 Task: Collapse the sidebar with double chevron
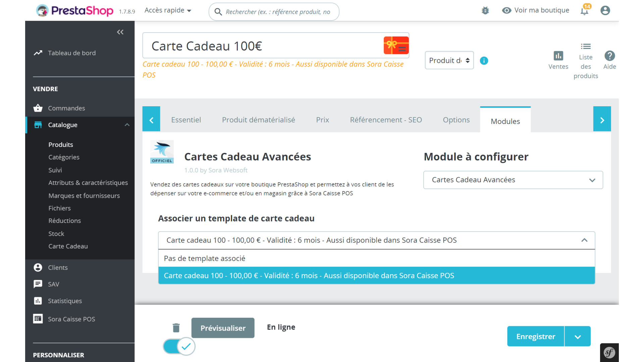[x=120, y=32]
